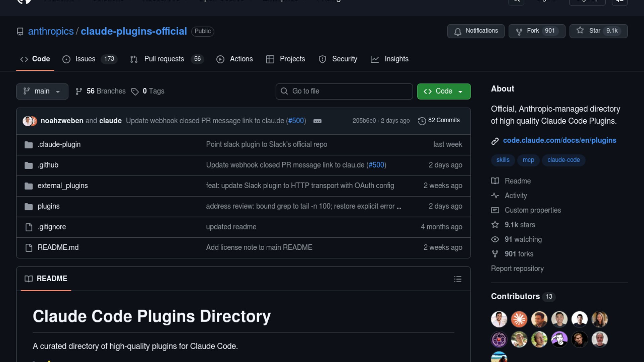Click the Star icon button
The width and height of the screenshot is (644, 362).
coord(580,31)
